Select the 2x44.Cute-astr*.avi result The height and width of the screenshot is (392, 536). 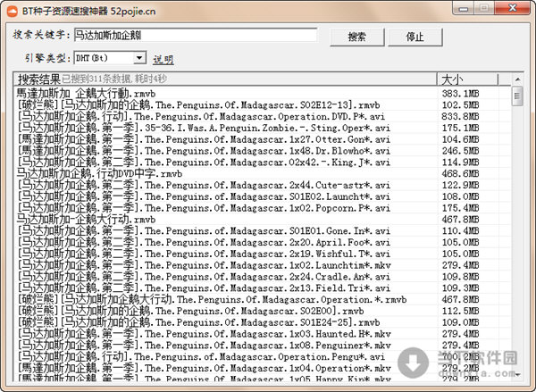click(204, 185)
